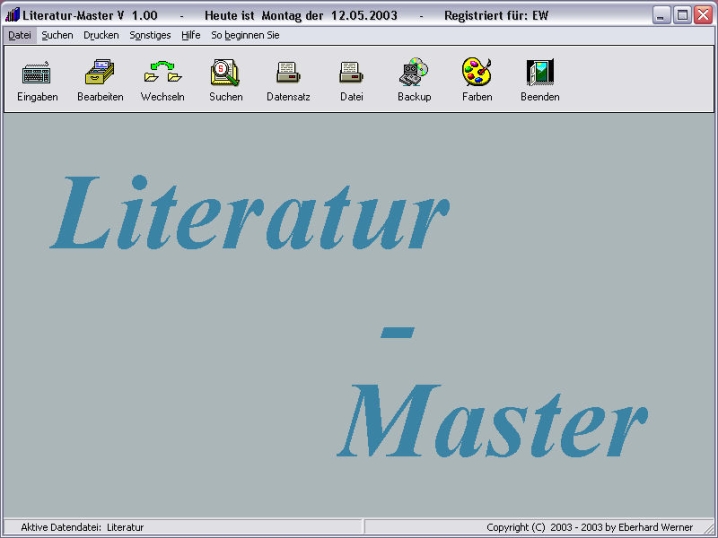This screenshot has height=538, width=718.
Task: Start the Backup toolbar icon
Action: coord(414,73)
